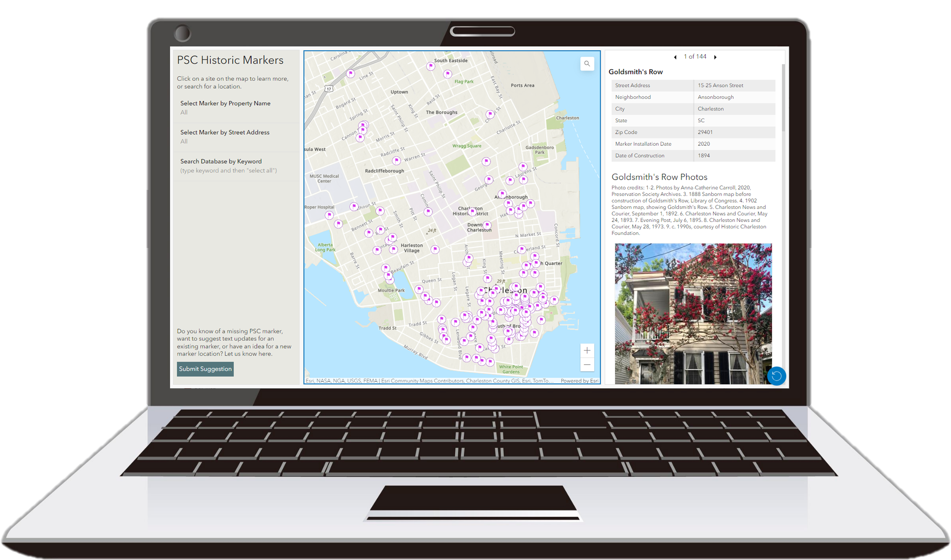
Task: Zoom out using the minus button
Action: 587,365
